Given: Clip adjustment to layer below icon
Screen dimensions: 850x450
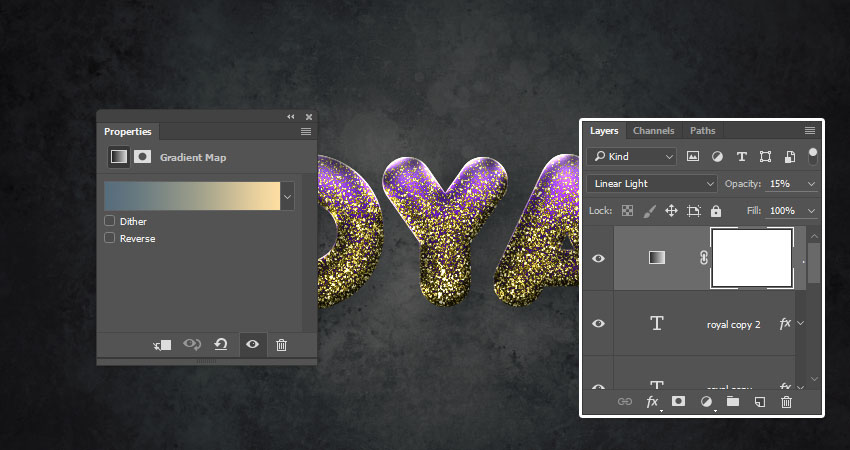Looking at the screenshot, I should coord(162,344).
